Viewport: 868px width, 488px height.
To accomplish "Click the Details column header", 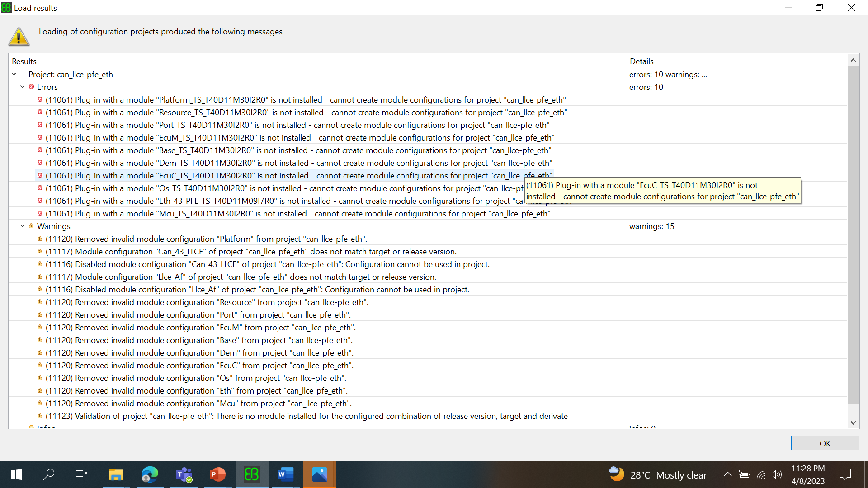I will [642, 61].
